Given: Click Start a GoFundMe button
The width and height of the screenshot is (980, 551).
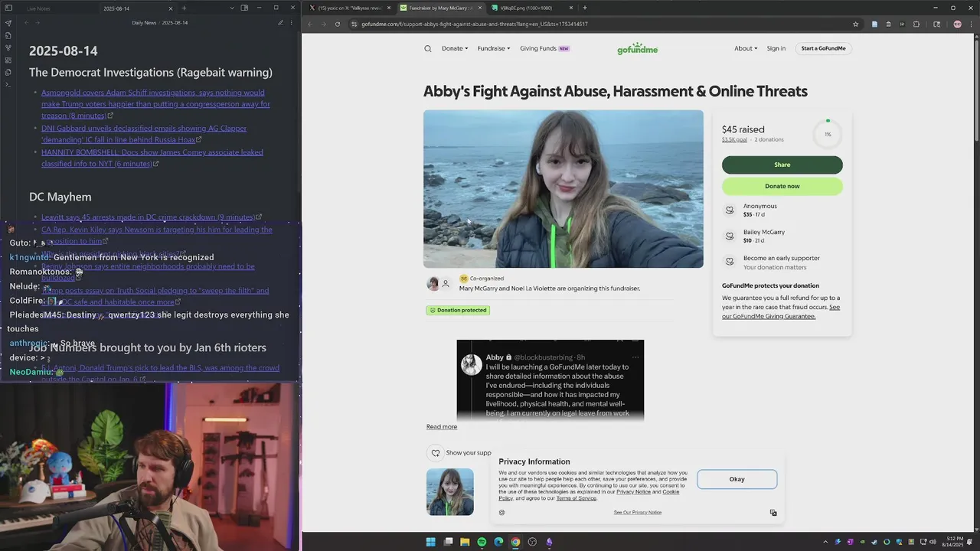Looking at the screenshot, I should point(824,48).
